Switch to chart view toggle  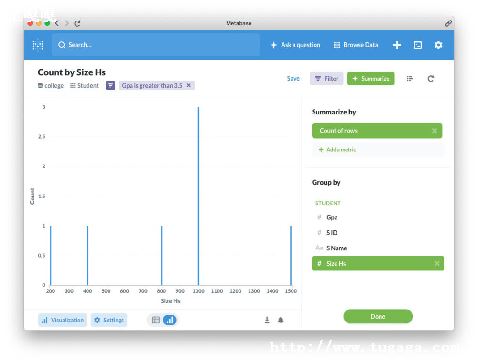pyautogui.click(x=170, y=320)
